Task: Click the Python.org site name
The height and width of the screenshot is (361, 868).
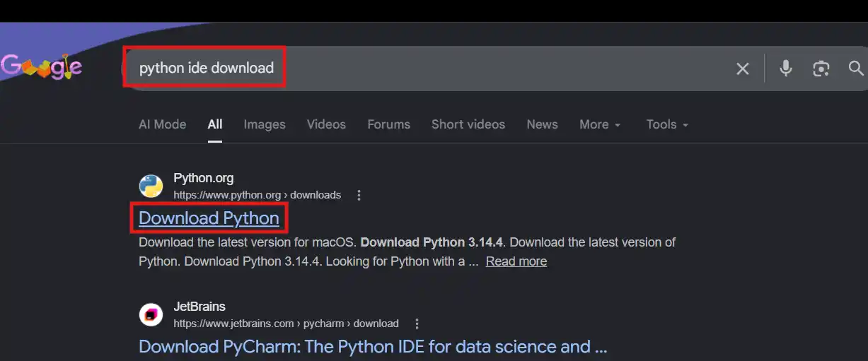Action: pos(203,178)
